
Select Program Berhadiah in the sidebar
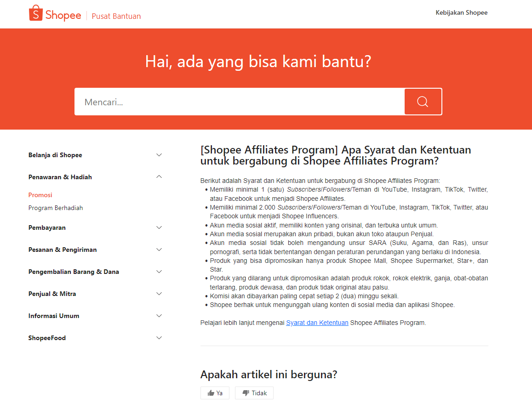coord(56,208)
